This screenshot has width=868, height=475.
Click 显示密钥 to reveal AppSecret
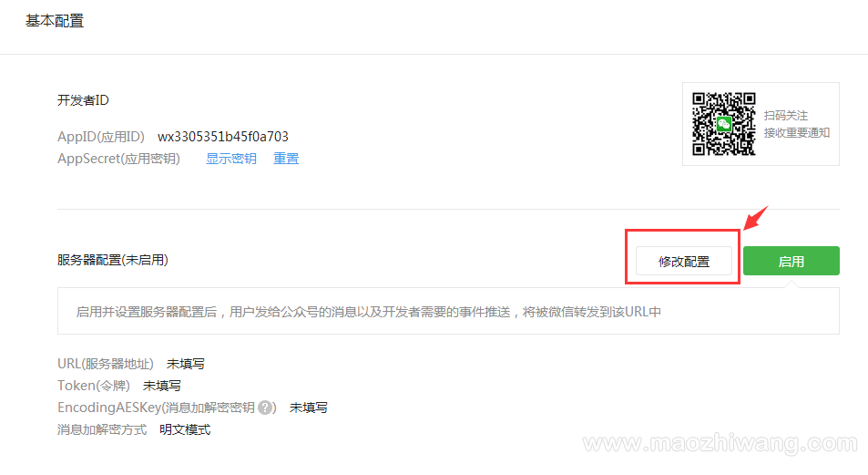tap(231, 159)
